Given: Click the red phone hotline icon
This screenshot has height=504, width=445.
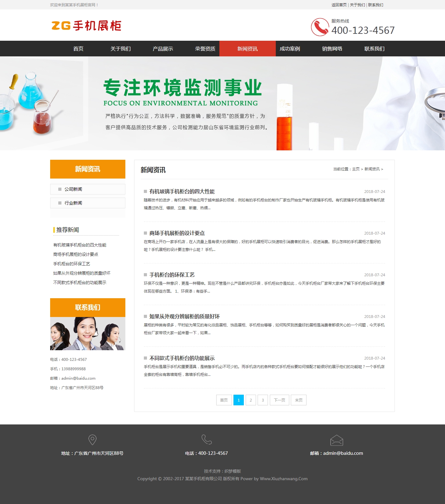Looking at the screenshot, I should click(x=320, y=27).
